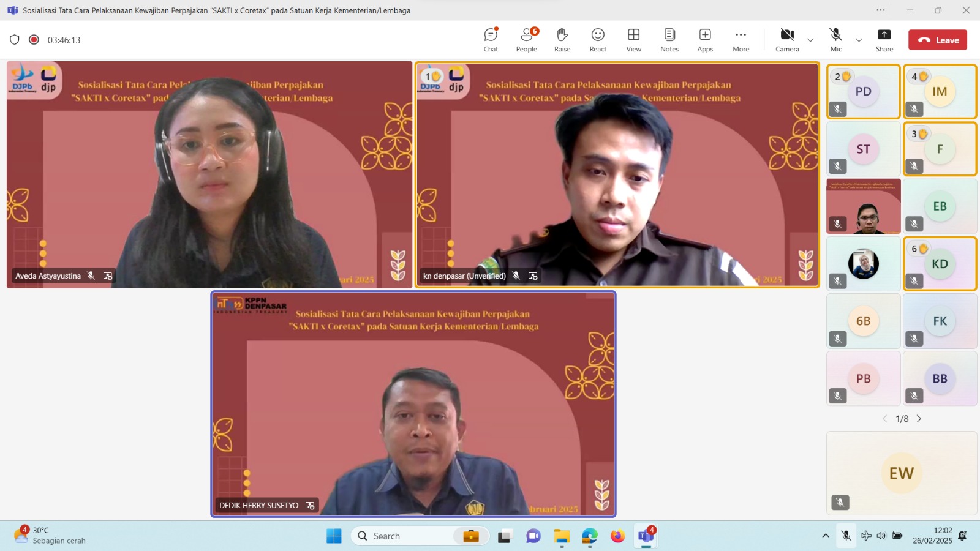Screen dimensions: 980x551
Task: Toggle system microphone mute in tray
Action: 846,536
